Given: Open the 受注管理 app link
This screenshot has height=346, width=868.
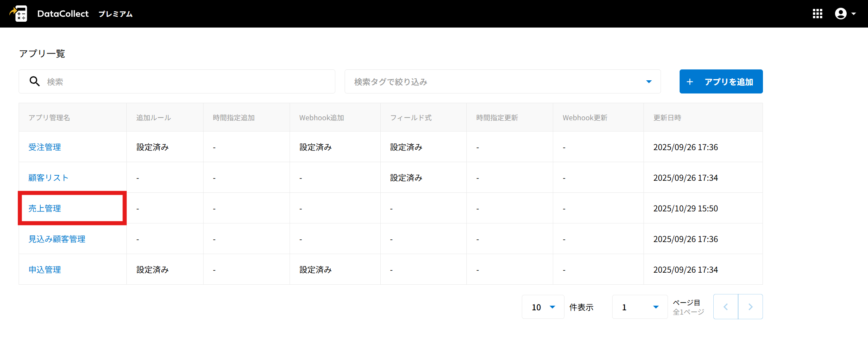Looking at the screenshot, I should [x=45, y=147].
